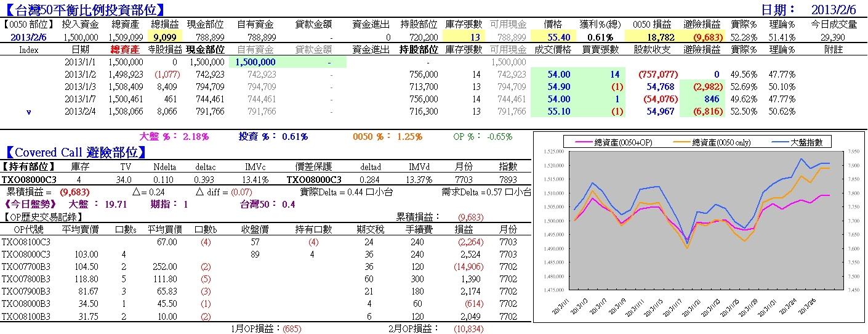Select the 持股部位 value 720,200
868x334 pixels.
[424, 37]
